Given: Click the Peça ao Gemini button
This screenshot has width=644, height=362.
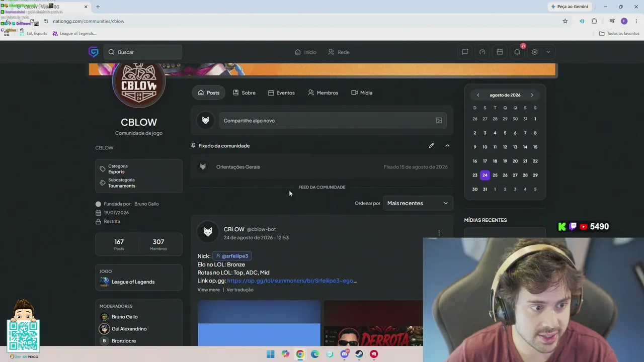Looking at the screenshot, I should 570,7.
